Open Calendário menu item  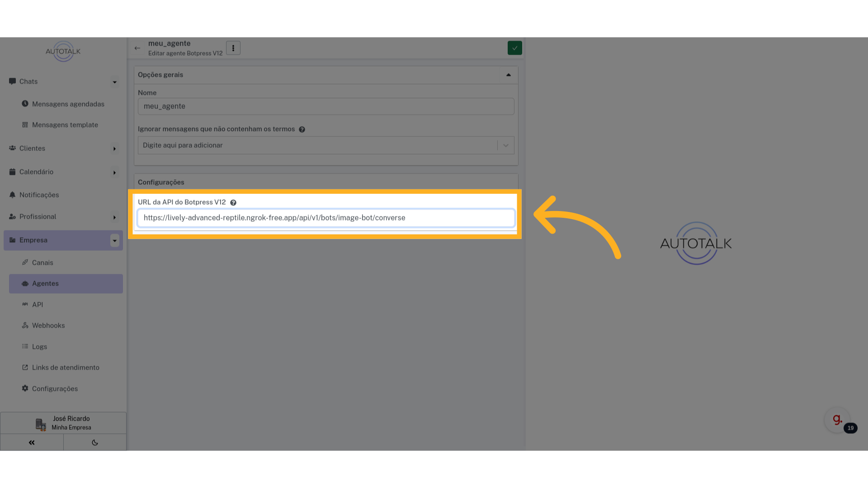[36, 172]
